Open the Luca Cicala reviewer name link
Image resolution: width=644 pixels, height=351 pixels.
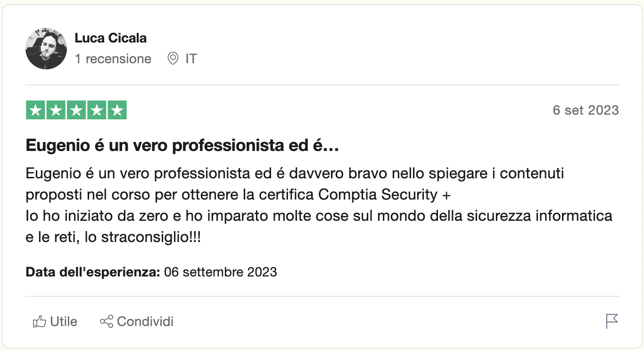point(111,38)
